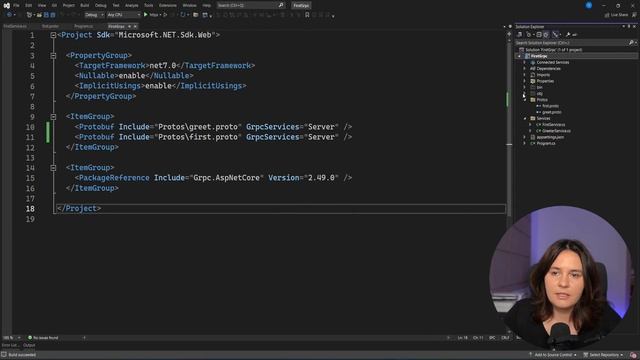640x360 pixels.
Task: Open the View menu
Action: pyautogui.click(x=42, y=5)
